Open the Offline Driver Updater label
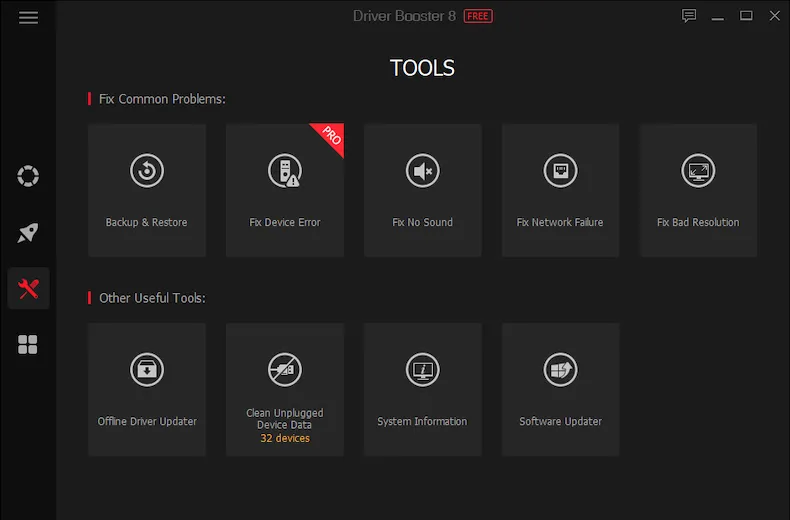790x520 pixels. pos(147,421)
